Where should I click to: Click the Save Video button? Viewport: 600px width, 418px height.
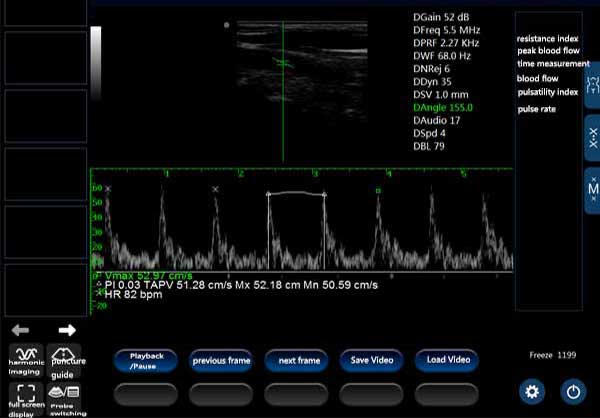(372, 360)
